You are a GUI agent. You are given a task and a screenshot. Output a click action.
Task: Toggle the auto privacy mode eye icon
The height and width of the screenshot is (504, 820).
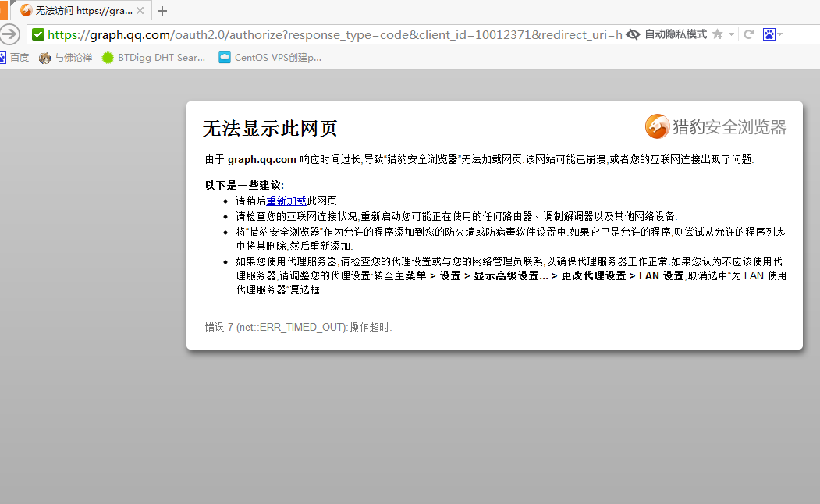(x=633, y=34)
